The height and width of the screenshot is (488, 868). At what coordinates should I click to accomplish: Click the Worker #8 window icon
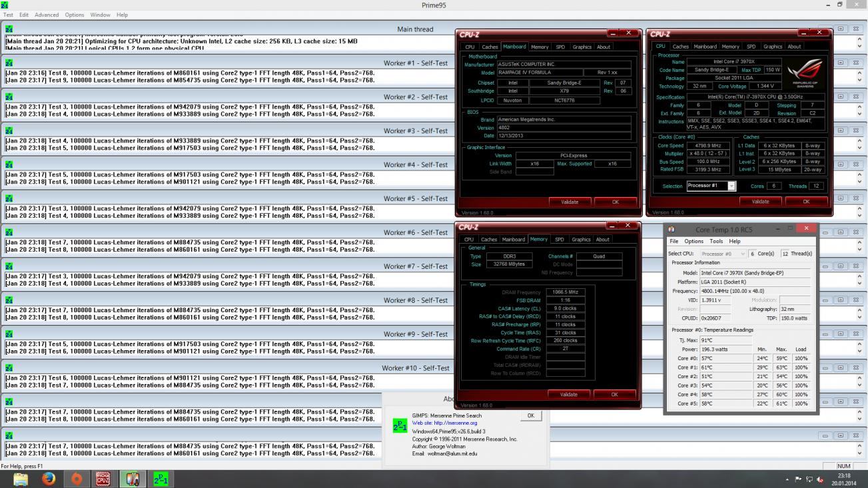pos(9,300)
